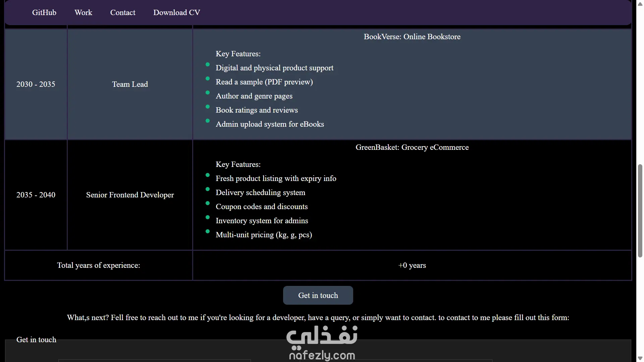Click the scrollbar down arrow
This screenshot has height=362, width=644.
coord(640,358)
